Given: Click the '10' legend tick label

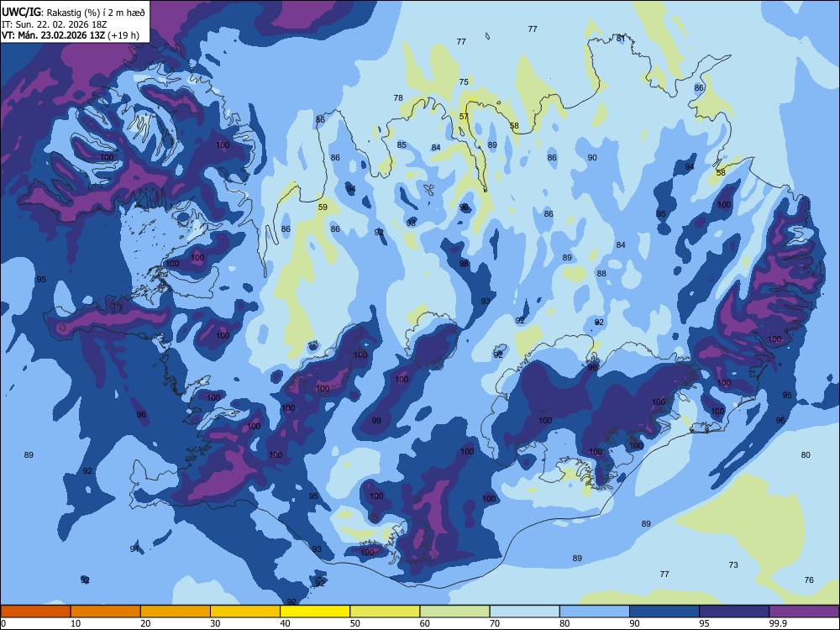Looking at the screenshot, I should [x=76, y=623].
